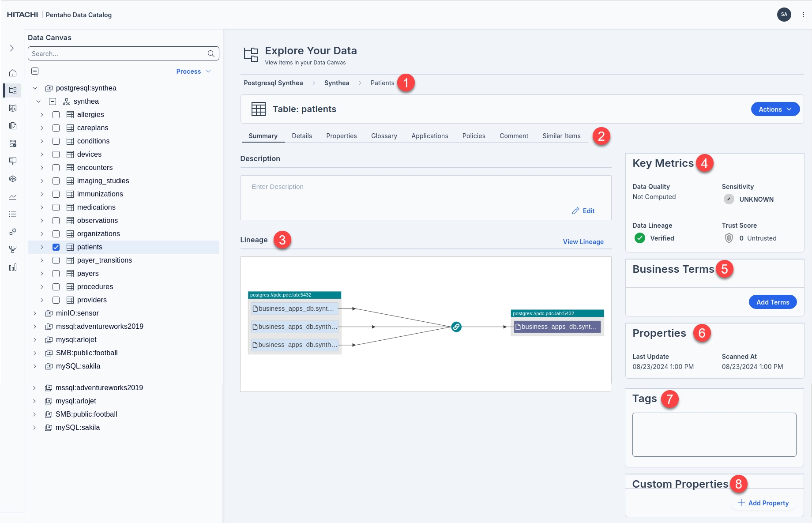Click the Add Terms button
This screenshot has height=523, width=812.
point(772,302)
